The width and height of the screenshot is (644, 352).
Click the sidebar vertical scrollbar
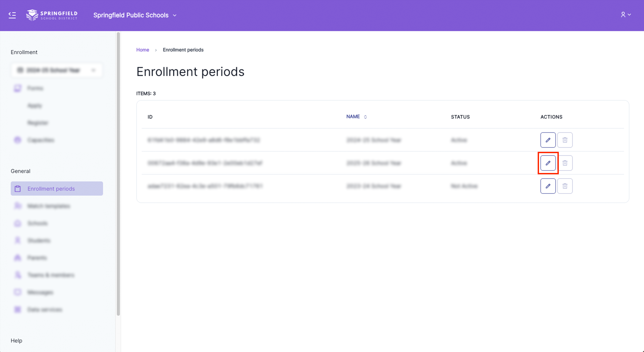[x=118, y=174]
